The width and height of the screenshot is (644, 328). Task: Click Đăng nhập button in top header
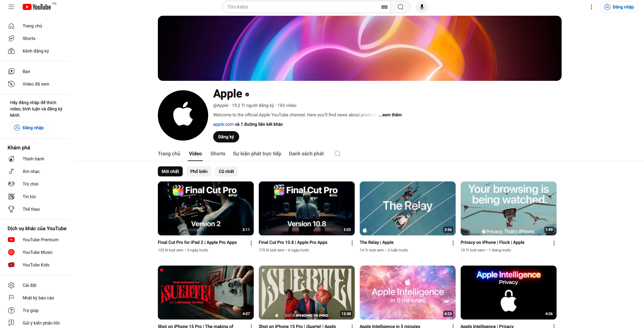coord(619,7)
